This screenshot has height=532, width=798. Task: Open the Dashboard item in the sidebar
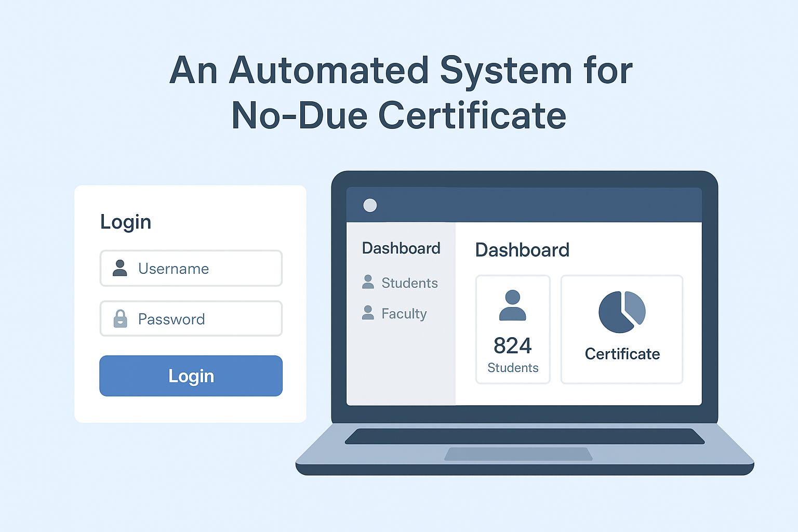coord(401,248)
